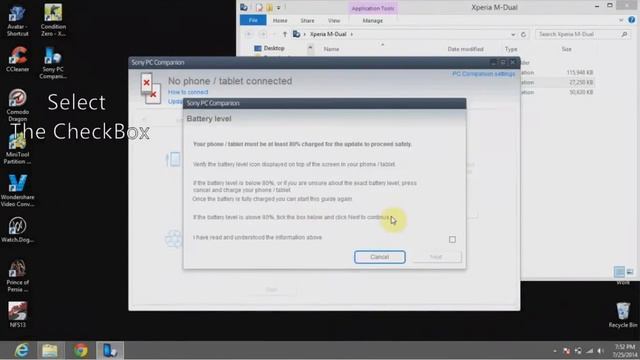
Task: Open the Recycle Bin desktop icon
Action: [622, 315]
